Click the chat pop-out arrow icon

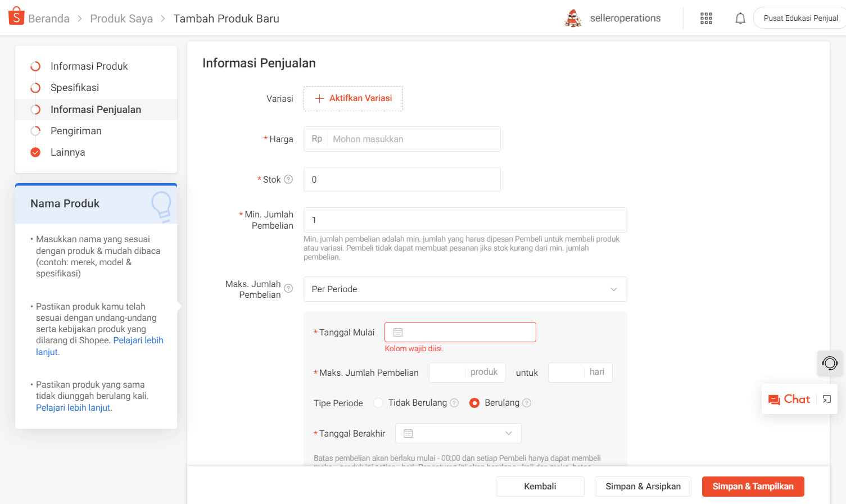(x=826, y=399)
